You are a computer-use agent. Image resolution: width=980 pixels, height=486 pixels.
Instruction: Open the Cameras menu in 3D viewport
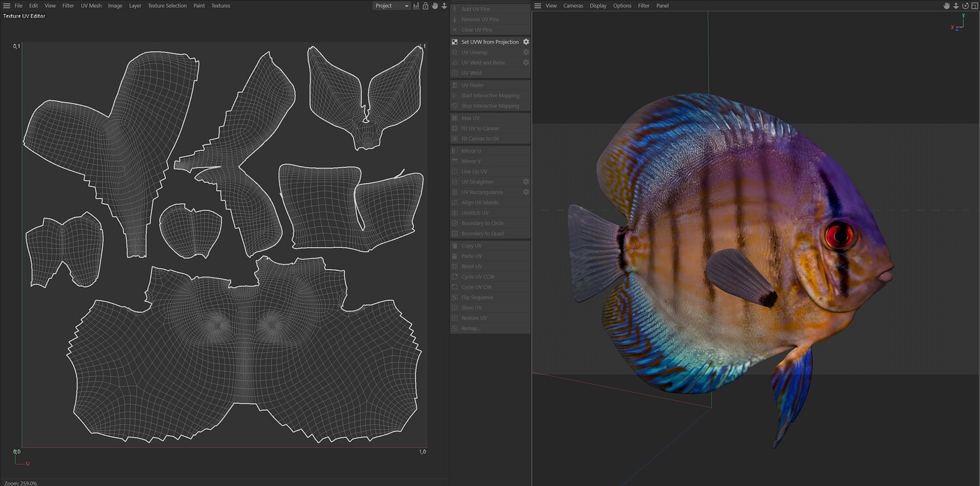pos(574,6)
